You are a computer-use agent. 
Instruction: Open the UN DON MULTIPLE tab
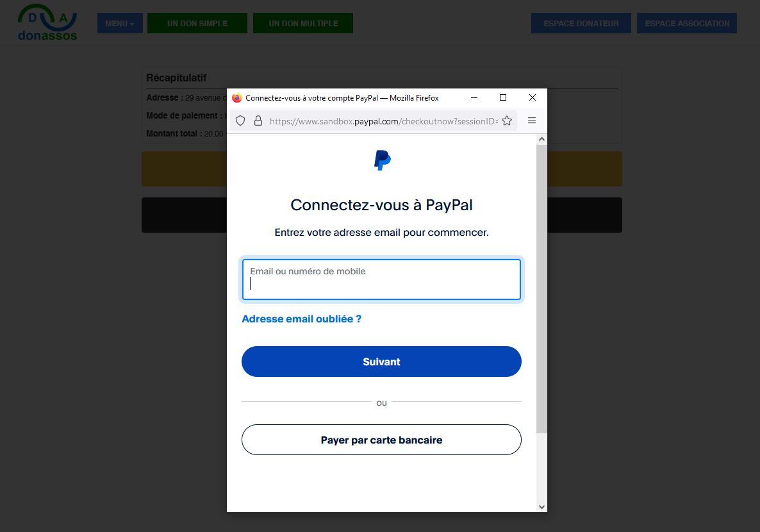point(303,23)
